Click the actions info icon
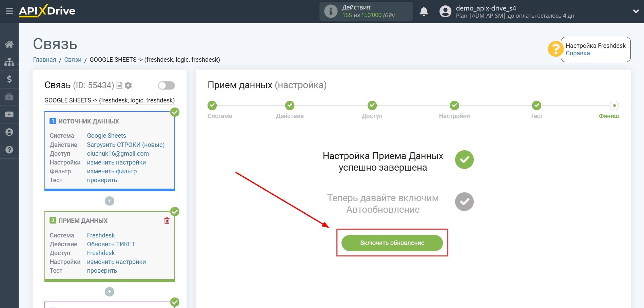 tap(331, 11)
